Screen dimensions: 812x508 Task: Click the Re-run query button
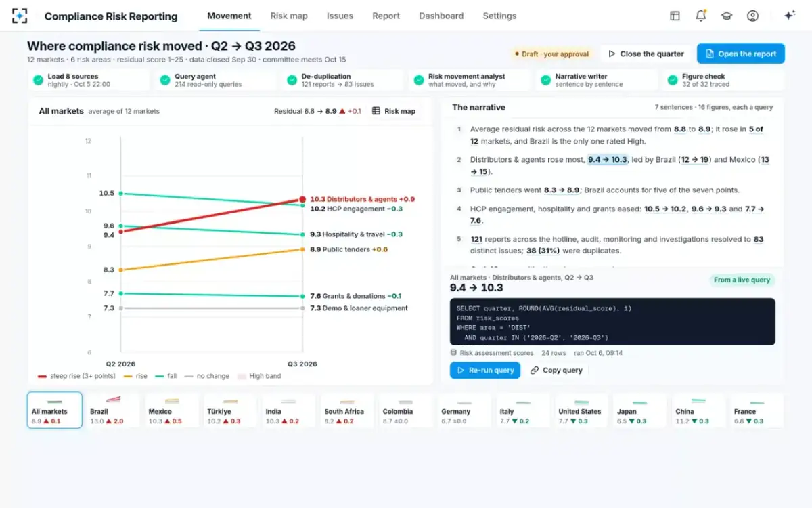485,371
